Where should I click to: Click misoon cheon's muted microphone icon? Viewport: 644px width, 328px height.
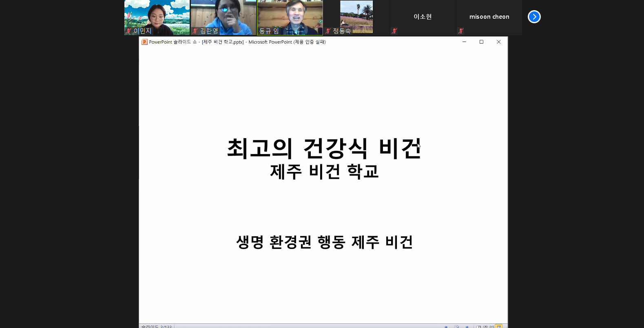[460, 31]
